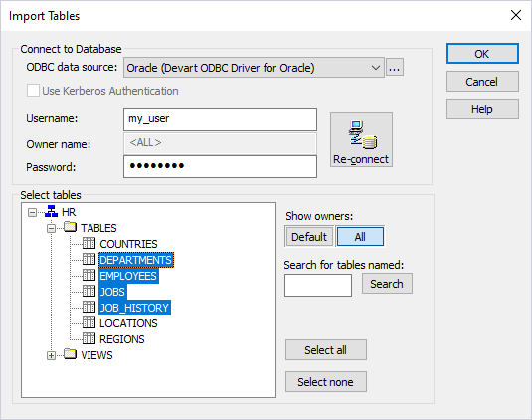Screen dimensions: 532x420
Task: Select EMPLOYEES table in tree
Action: (128, 276)
